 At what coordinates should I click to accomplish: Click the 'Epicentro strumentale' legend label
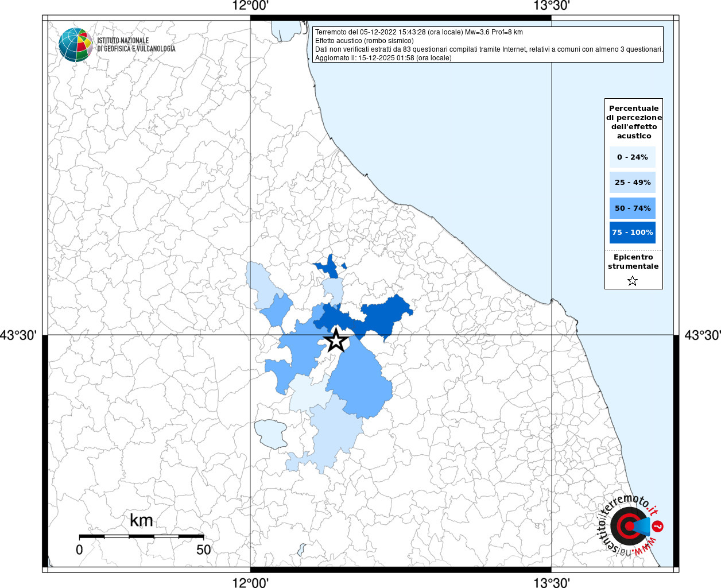tap(633, 262)
